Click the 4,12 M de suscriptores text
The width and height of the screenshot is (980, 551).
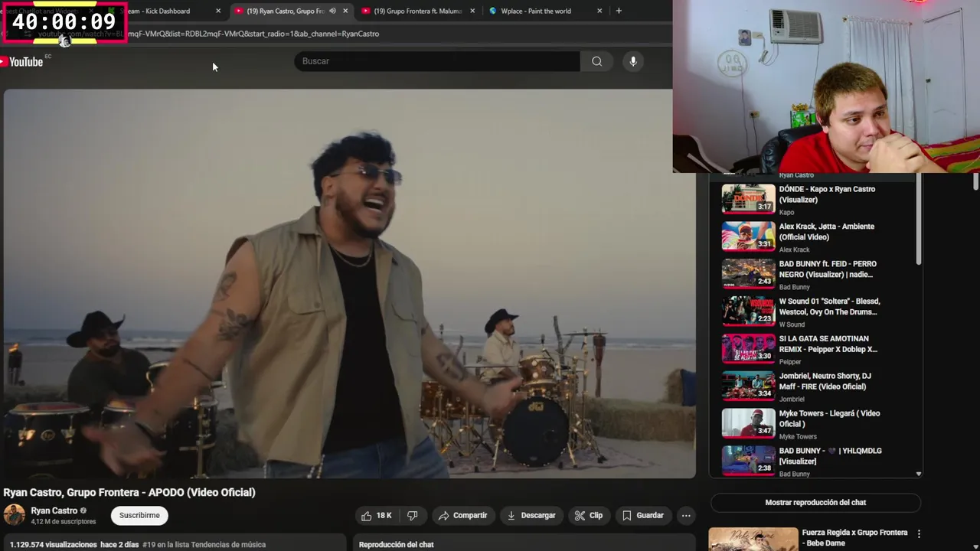point(64,522)
